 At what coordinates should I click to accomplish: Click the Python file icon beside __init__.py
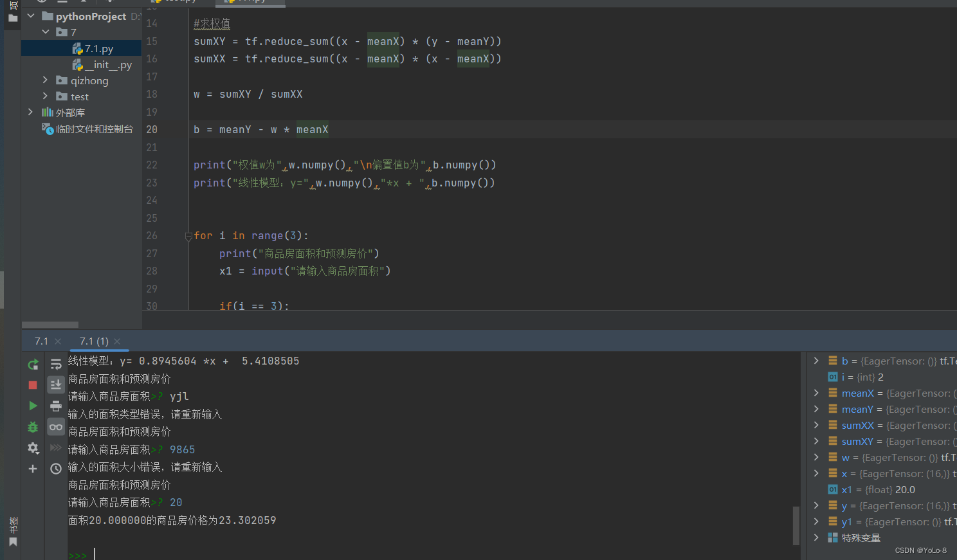(x=78, y=64)
